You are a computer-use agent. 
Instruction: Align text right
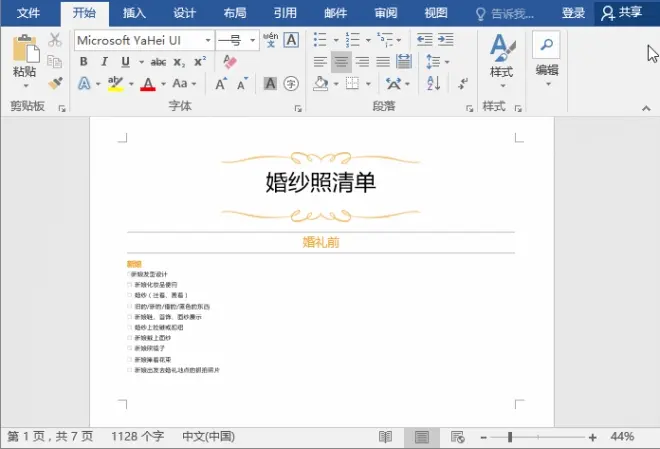pos(362,62)
